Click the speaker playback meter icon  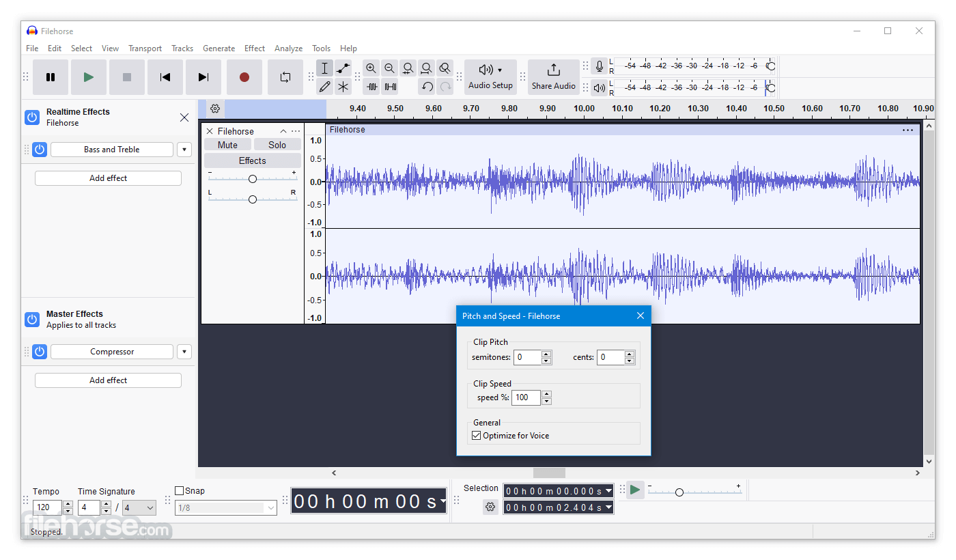(x=600, y=87)
